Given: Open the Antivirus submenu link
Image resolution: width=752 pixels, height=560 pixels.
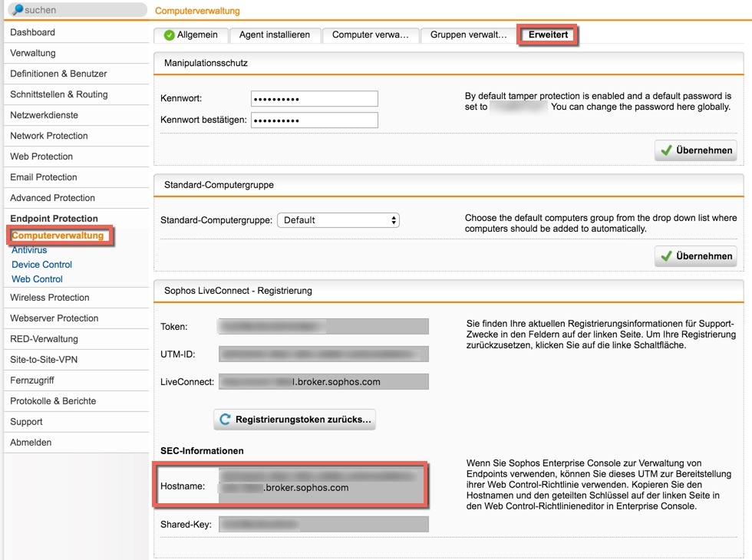Looking at the screenshot, I should [x=29, y=250].
